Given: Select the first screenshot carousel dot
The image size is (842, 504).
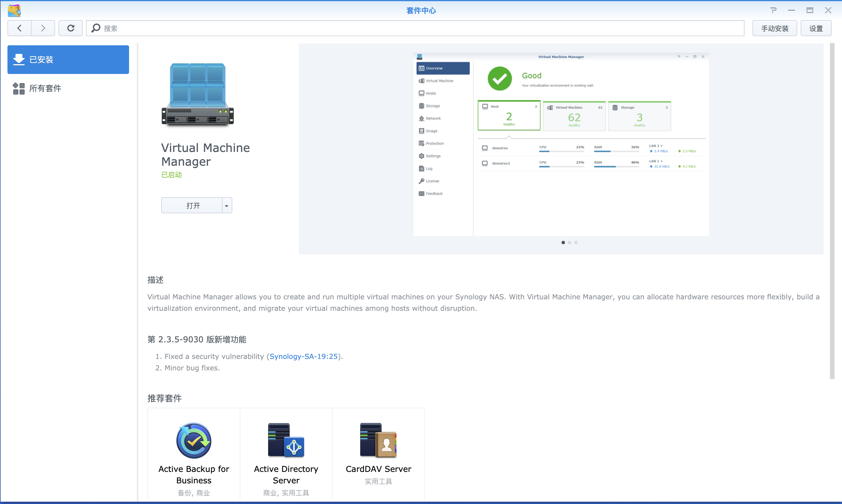Looking at the screenshot, I should click(563, 243).
